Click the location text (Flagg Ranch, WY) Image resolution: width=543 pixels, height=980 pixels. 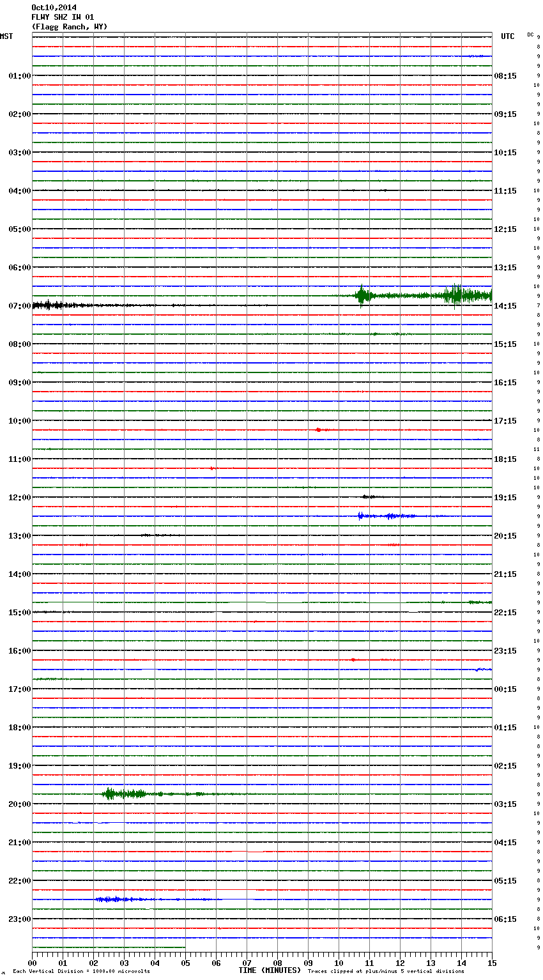click(x=70, y=27)
